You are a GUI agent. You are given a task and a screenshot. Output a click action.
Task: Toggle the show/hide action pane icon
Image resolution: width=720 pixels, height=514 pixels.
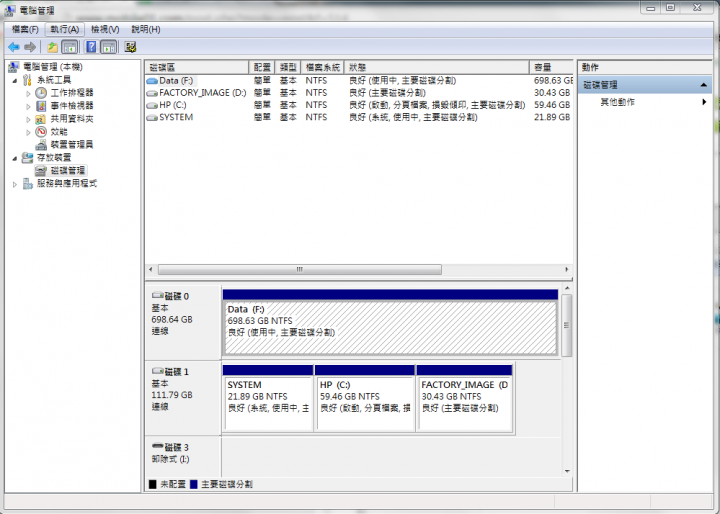click(x=109, y=47)
